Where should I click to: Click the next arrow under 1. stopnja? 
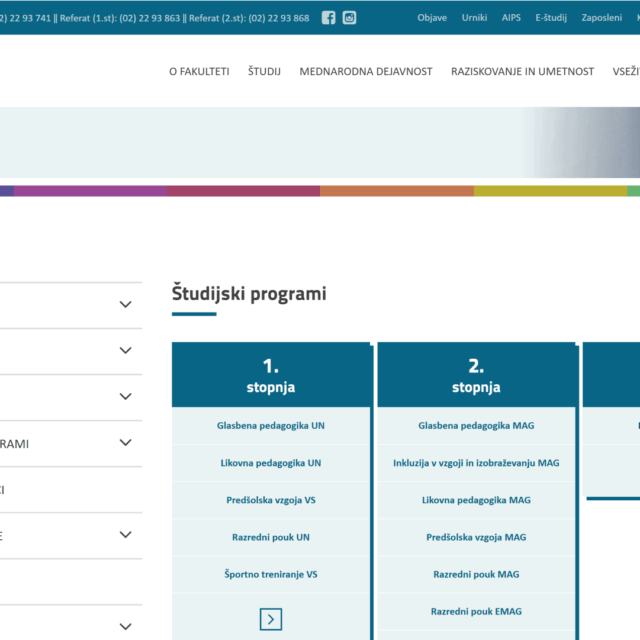click(270, 619)
